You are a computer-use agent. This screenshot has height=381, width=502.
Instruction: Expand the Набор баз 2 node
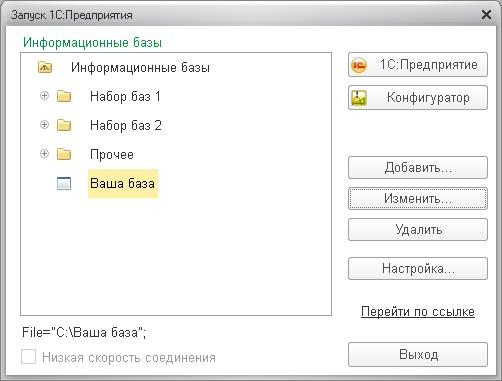44,125
